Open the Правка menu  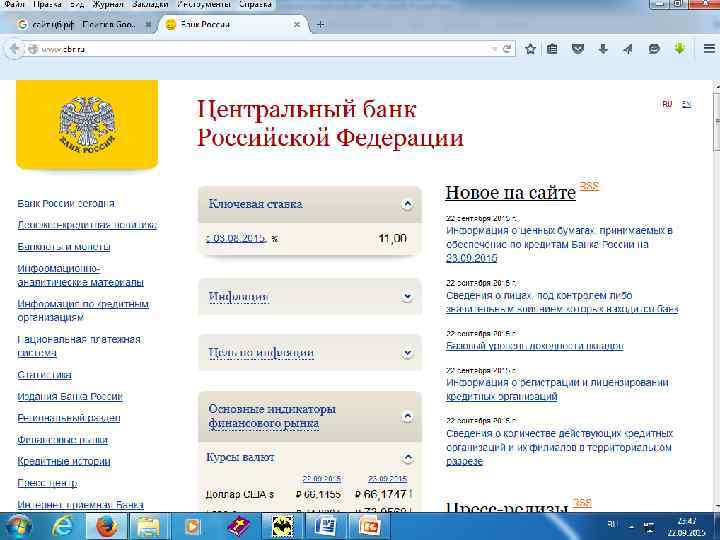pyautogui.click(x=47, y=4)
